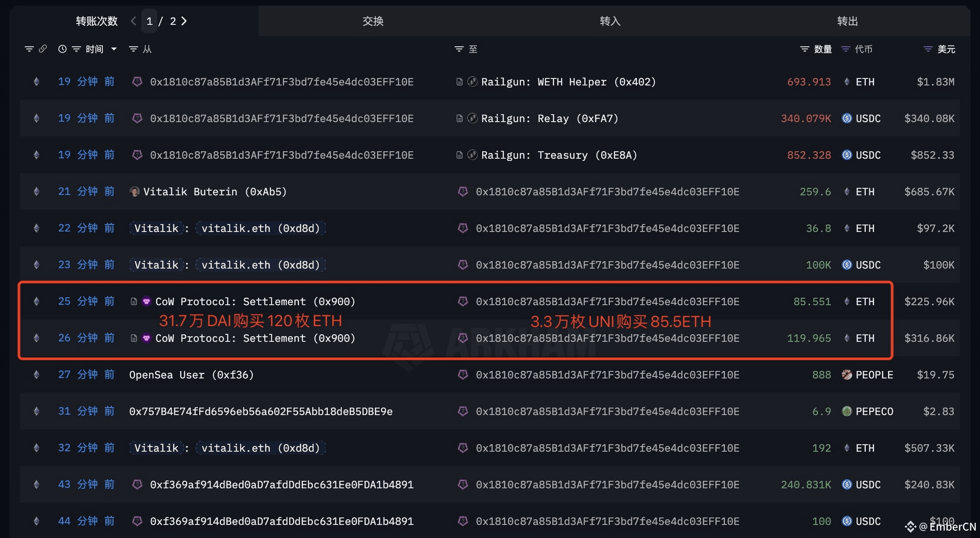The width and height of the screenshot is (980, 538).
Task: Switch to the 交换 tab
Action: coord(373,21)
